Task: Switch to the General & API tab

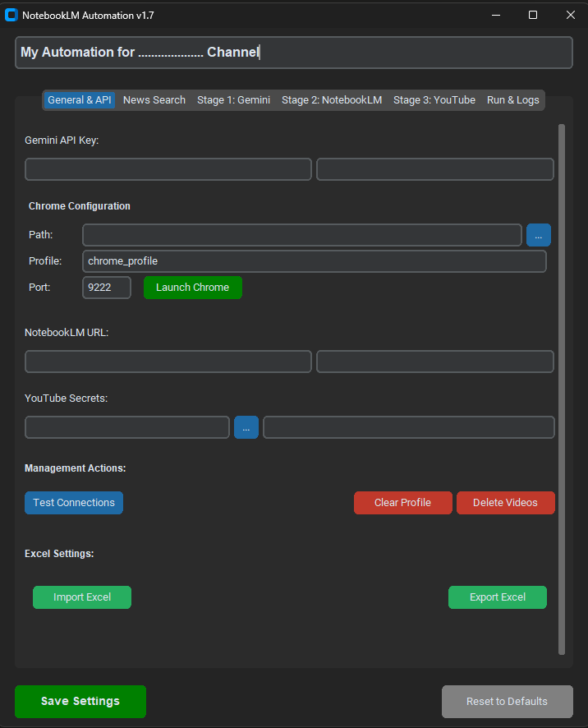Action: 80,99
